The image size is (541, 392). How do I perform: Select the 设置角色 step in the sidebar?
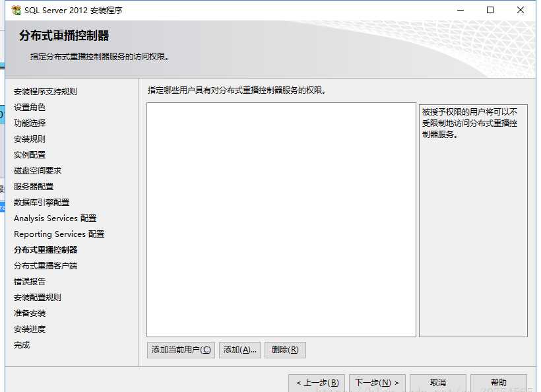coord(30,108)
